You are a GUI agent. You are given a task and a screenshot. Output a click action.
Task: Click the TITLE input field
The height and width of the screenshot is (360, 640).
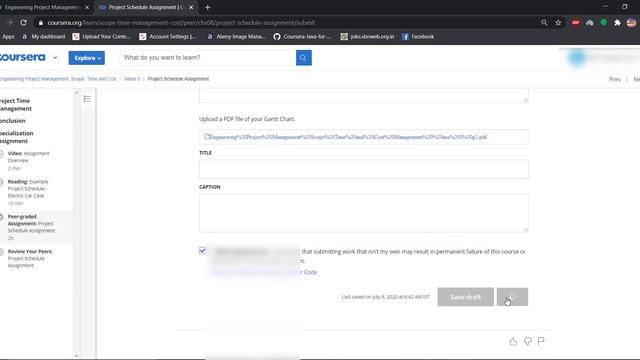(x=364, y=169)
